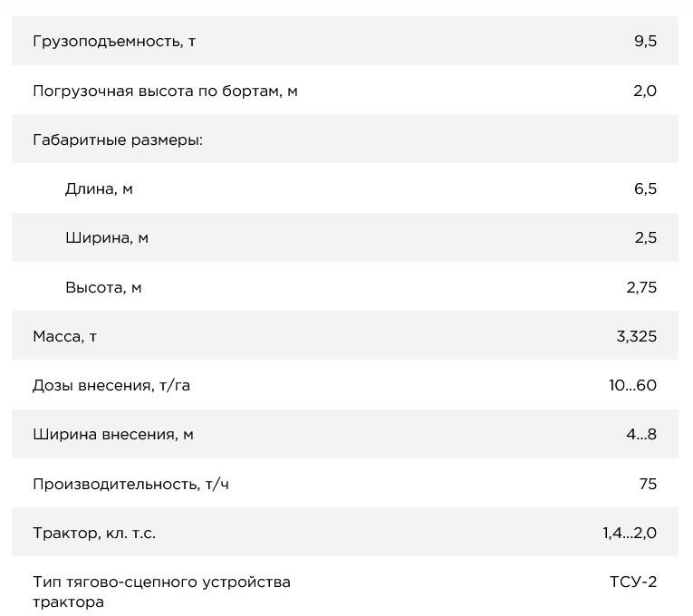Image resolution: width=693 pixels, height=616 pixels.
Task: Click the "Дозы внесения, т/га" label
Action: [x=111, y=385]
